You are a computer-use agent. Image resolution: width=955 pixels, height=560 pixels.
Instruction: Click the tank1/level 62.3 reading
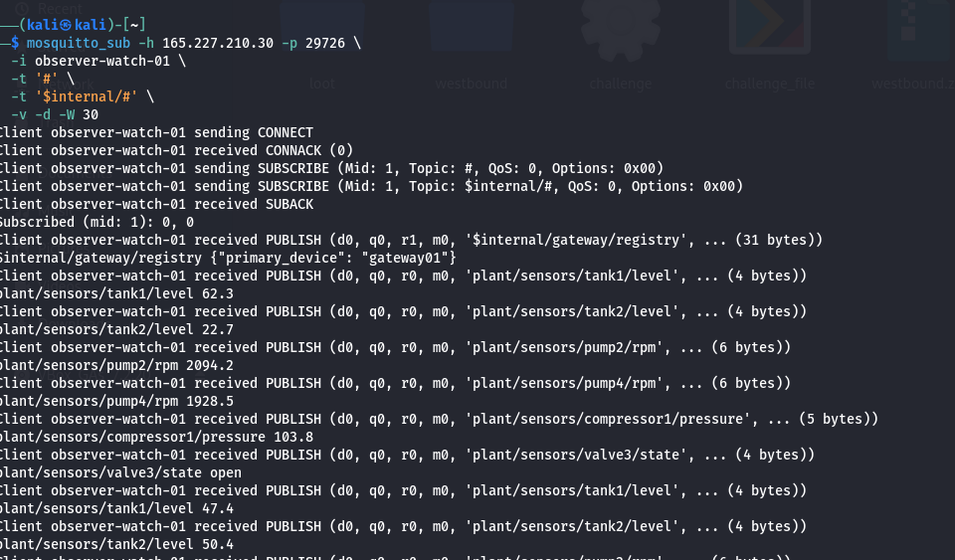[117, 294]
